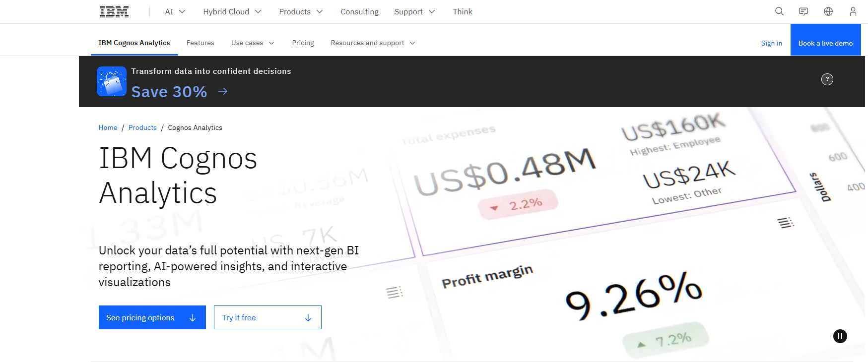
Task: Click the Sign in link
Action: [771, 43]
